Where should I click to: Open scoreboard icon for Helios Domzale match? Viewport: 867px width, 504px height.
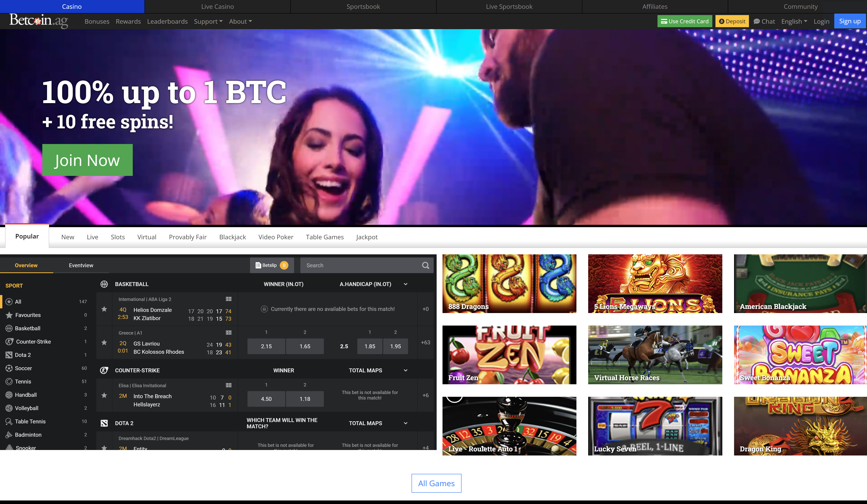228,299
